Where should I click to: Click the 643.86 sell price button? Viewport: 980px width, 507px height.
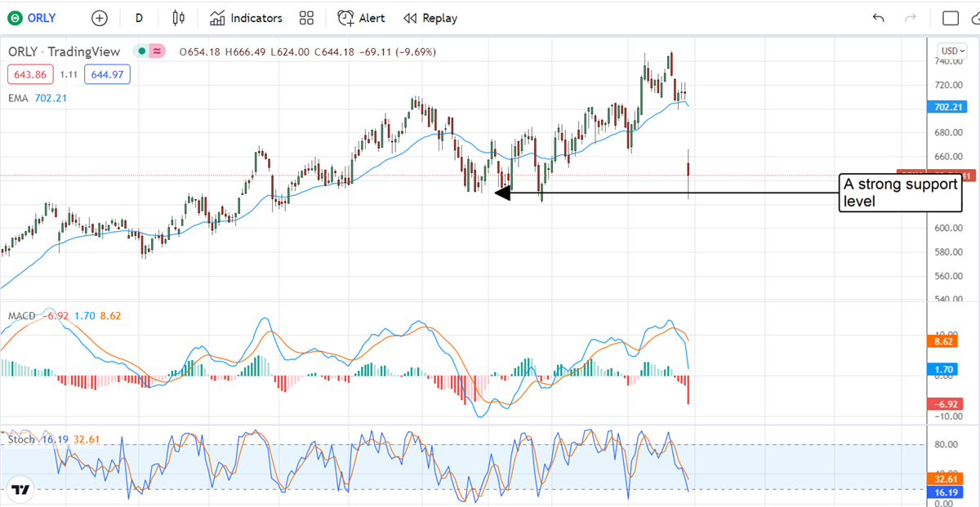[x=31, y=75]
